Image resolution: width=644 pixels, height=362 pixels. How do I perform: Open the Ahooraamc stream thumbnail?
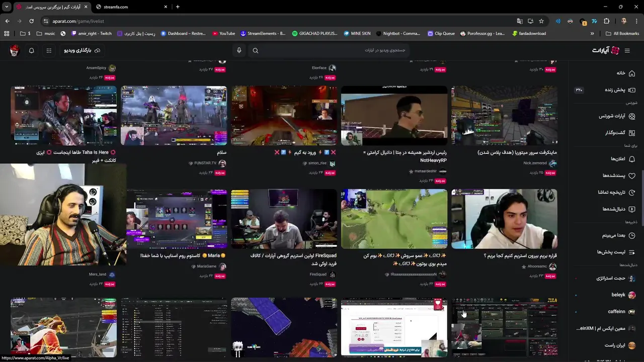(x=504, y=219)
